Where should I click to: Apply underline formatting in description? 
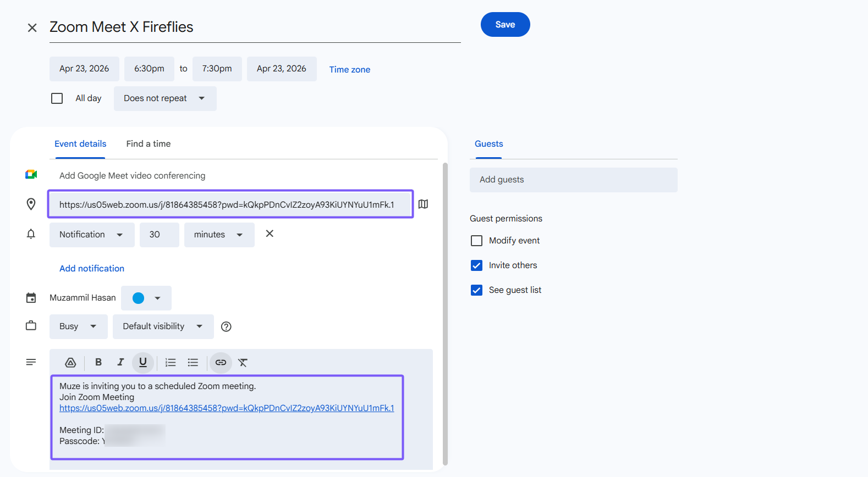coord(143,362)
